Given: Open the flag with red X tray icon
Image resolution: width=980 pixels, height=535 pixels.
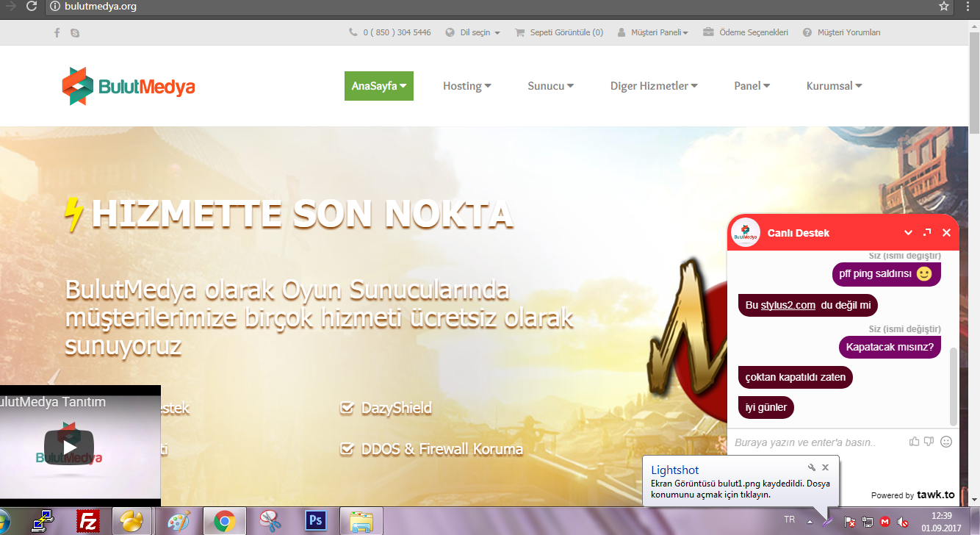Looking at the screenshot, I should [x=849, y=522].
